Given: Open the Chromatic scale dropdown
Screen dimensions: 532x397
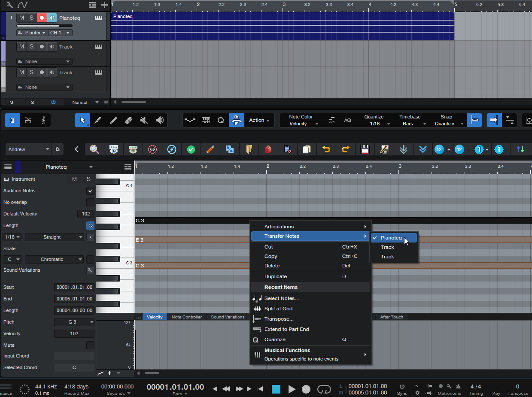Looking at the screenshot, I should pos(54,259).
